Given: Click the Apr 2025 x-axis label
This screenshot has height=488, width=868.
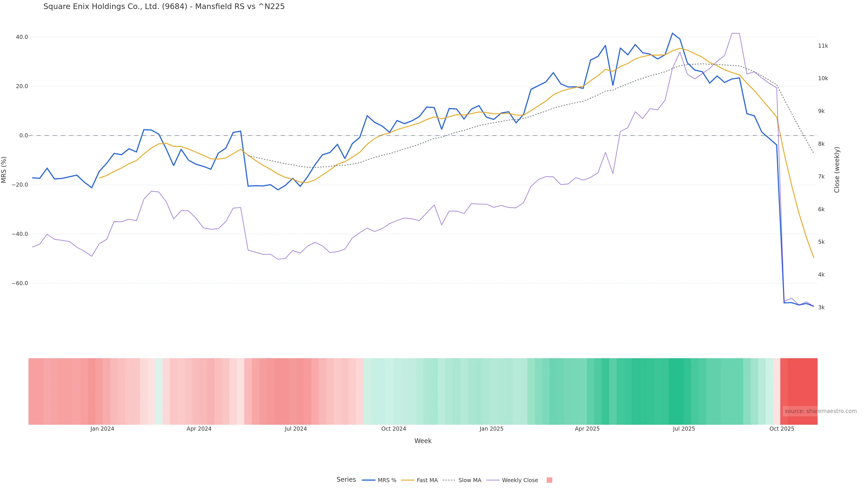Looking at the screenshot, I should [587, 429].
